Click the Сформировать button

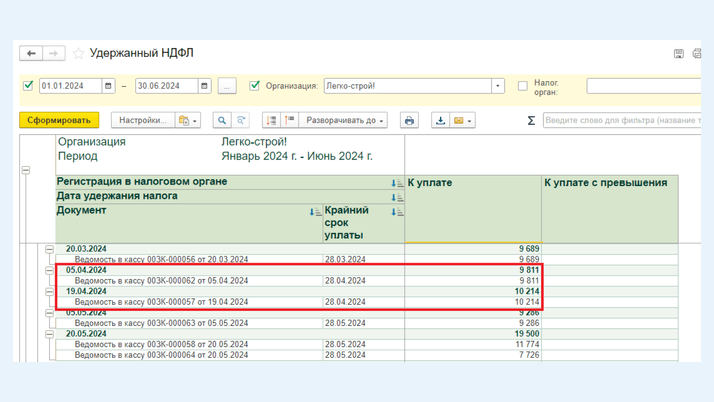[x=59, y=121]
